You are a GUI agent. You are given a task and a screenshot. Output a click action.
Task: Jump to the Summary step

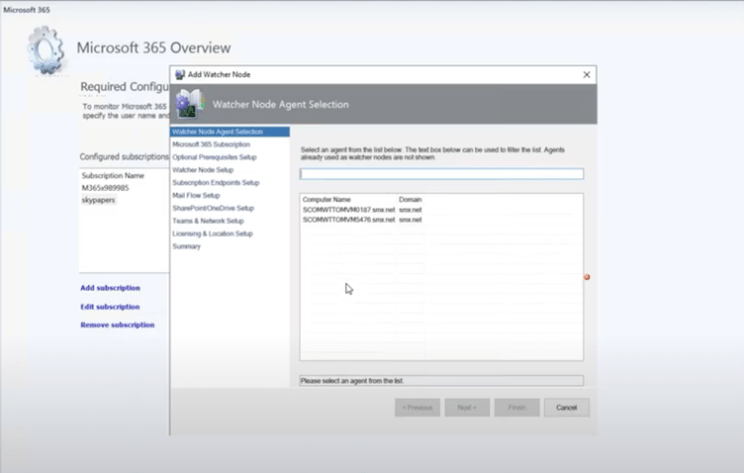(x=186, y=246)
